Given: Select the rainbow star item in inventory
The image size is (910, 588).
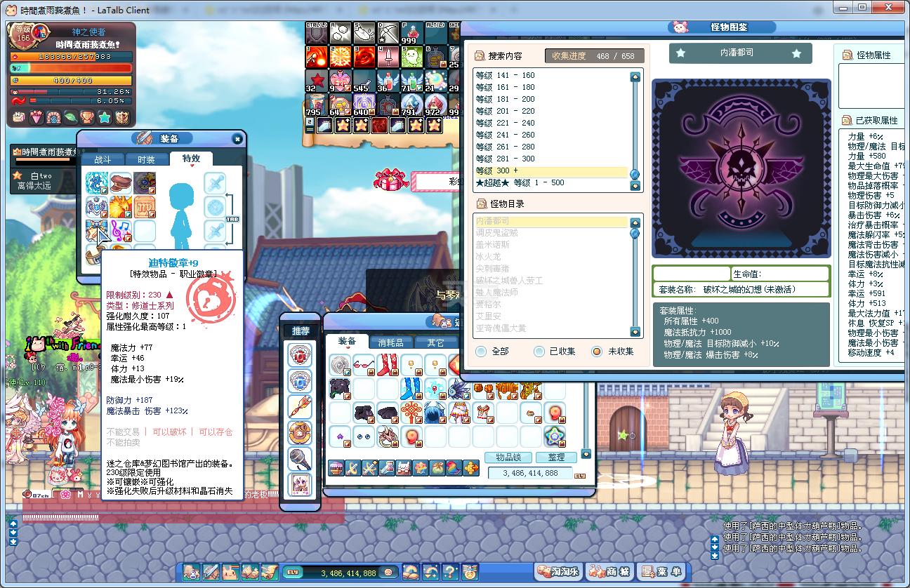Looking at the screenshot, I should (x=555, y=436).
